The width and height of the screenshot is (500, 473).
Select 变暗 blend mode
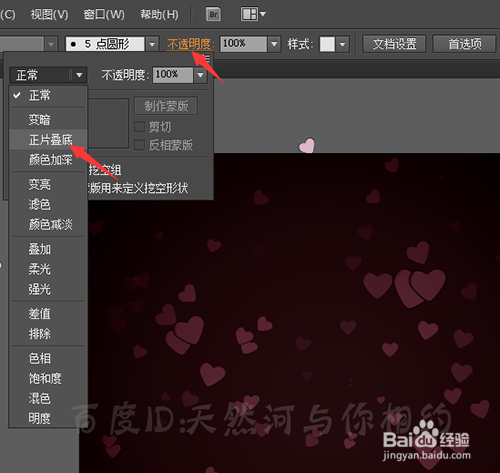tap(48, 120)
